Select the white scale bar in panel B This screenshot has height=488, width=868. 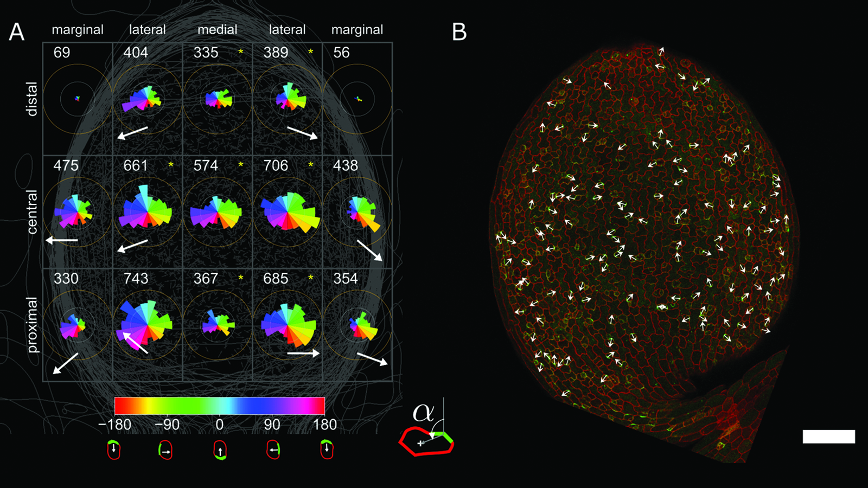pos(828,436)
